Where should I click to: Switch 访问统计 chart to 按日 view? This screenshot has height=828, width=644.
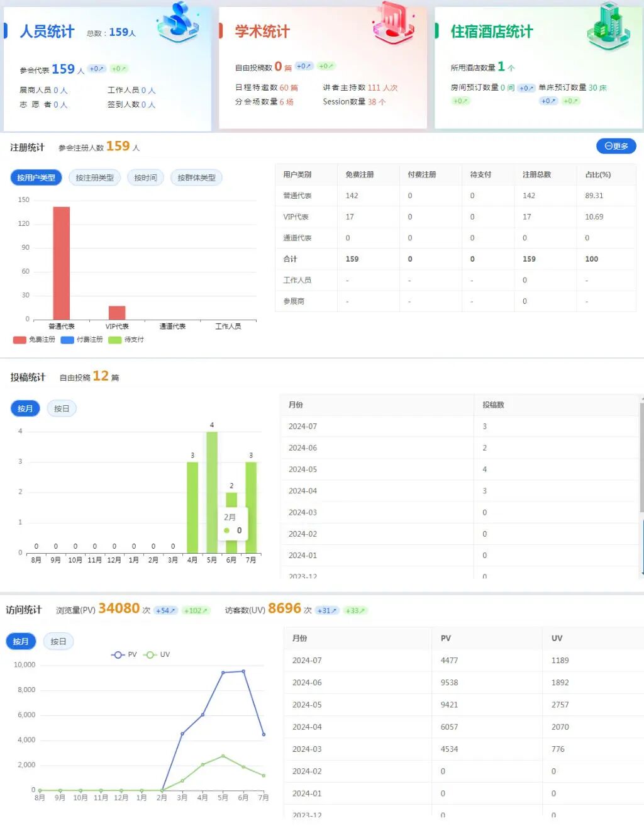tap(58, 642)
